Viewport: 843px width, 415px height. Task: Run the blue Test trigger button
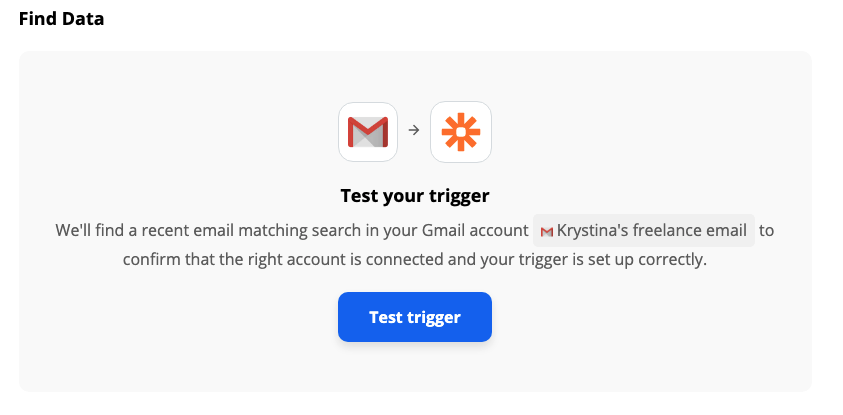pyautogui.click(x=415, y=317)
